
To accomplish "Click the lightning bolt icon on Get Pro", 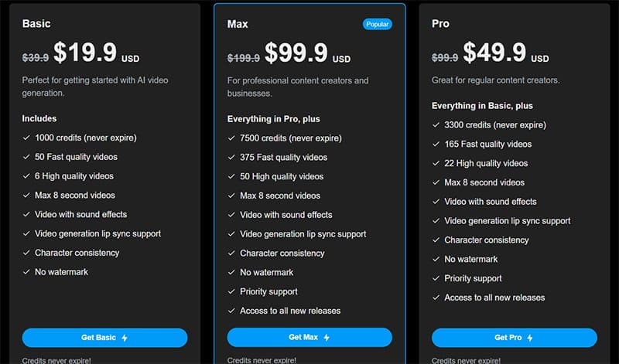I will tap(531, 338).
